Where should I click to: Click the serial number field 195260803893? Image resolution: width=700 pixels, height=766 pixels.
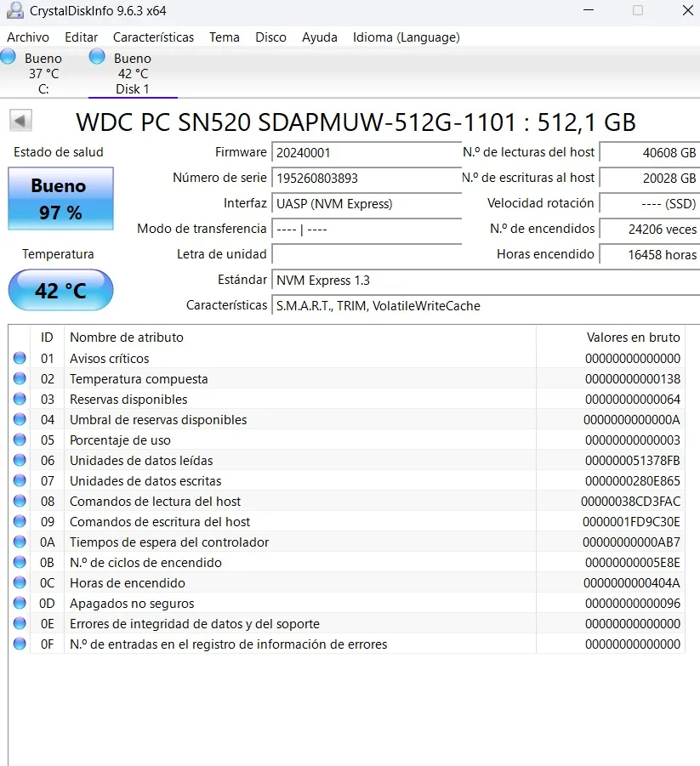click(367, 178)
